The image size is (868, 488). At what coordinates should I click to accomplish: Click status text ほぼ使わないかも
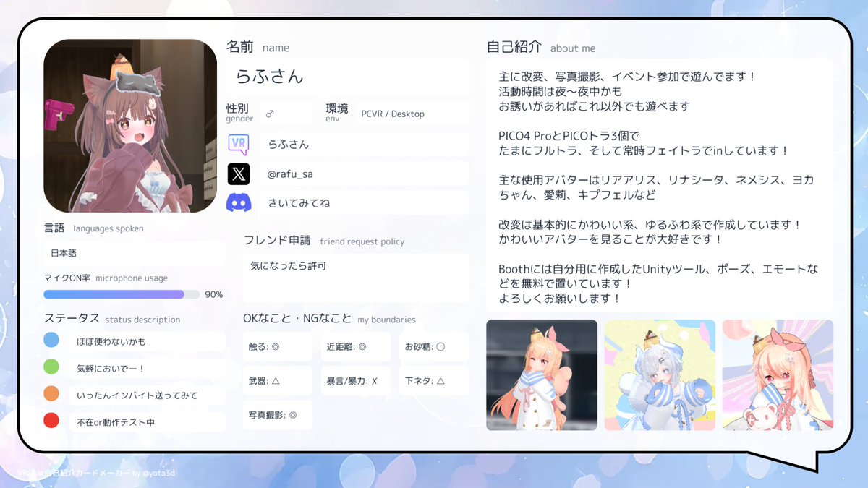(x=111, y=341)
